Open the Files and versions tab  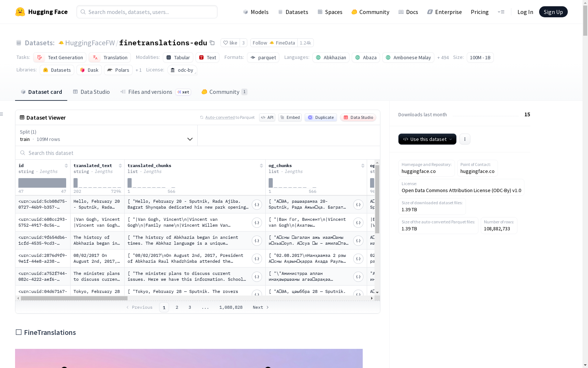click(155, 92)
